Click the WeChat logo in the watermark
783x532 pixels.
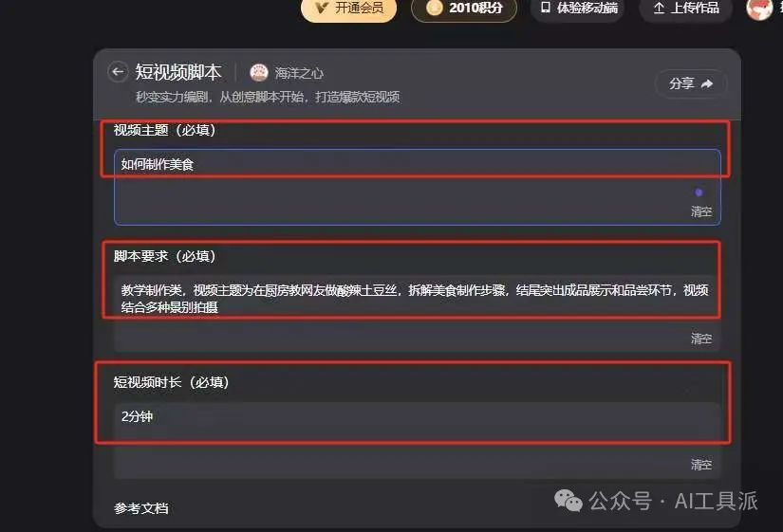tap(569, 501)
